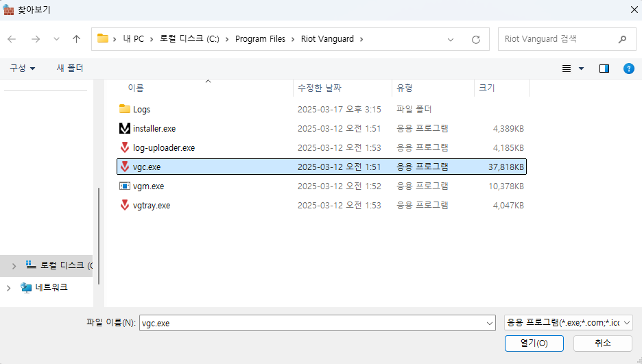Navigate to 로컬 디스크 (C:) breadcrumb
The image size is (642, 364).
[189, 39]
